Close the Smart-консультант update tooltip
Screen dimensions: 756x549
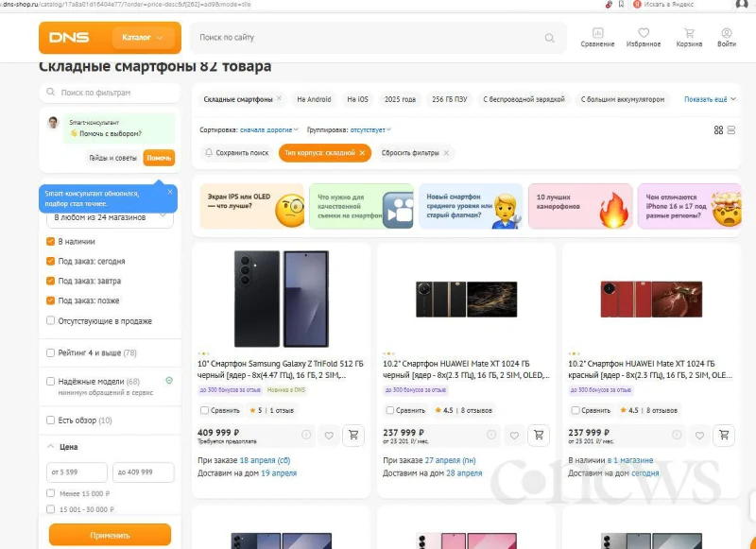tap(170, 192)
